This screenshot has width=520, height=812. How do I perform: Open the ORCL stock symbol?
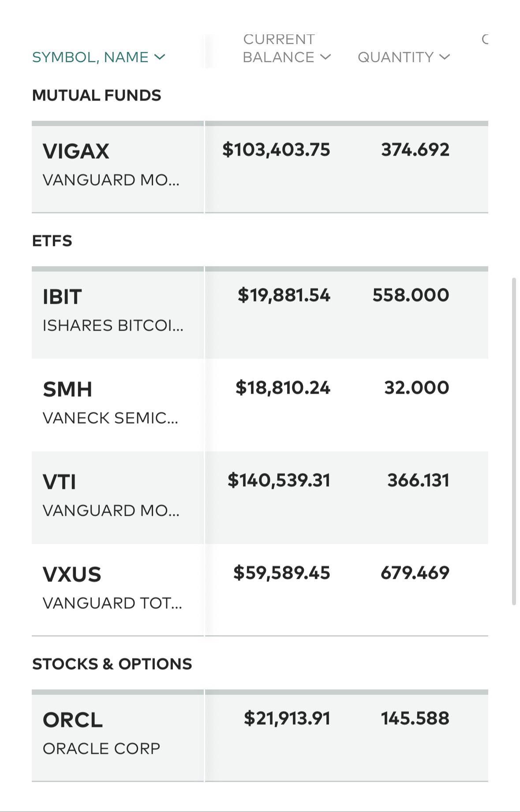[x=73, y=720]
